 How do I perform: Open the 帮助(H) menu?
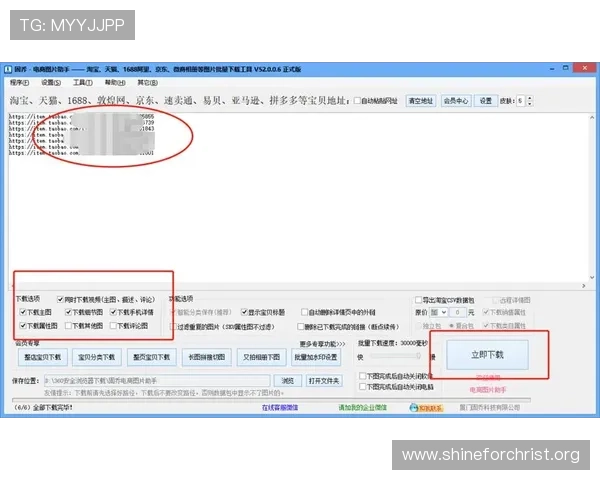[115, 83]
